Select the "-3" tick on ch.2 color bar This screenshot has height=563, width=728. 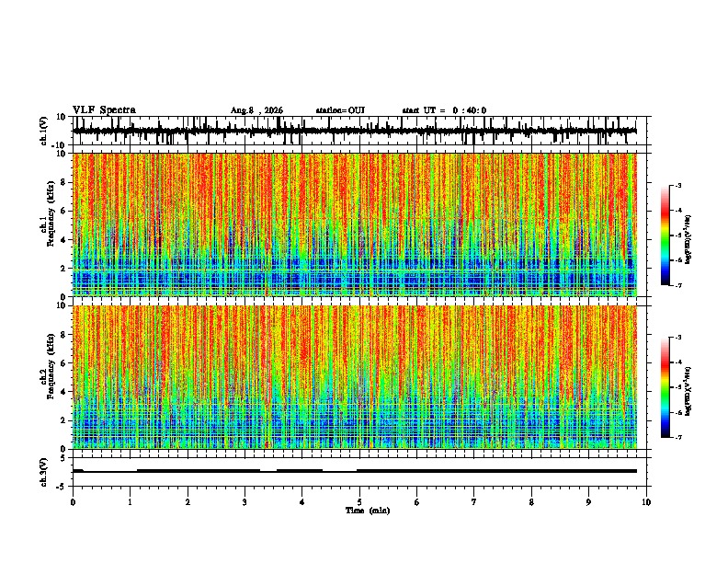coord(678,338)
